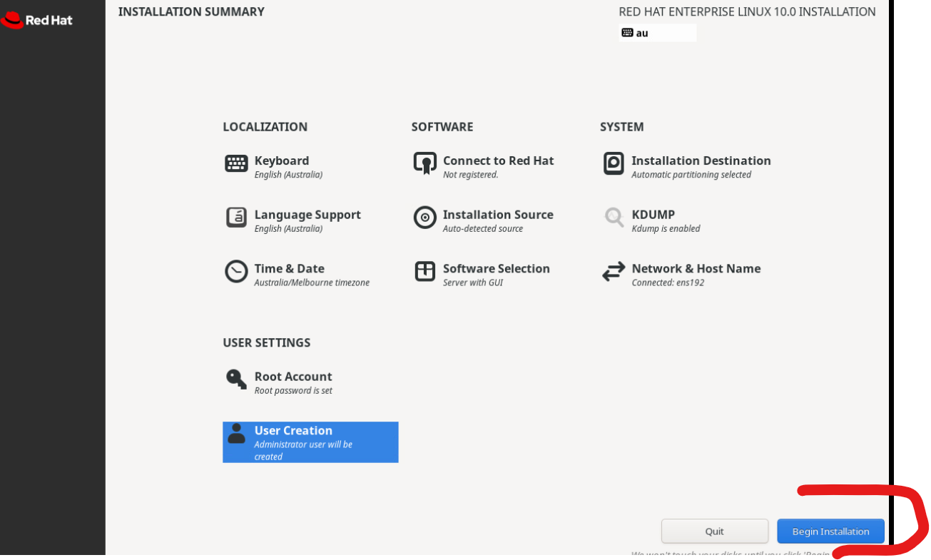Click the SOFTWARE section heading
This screenshot has height=560, width=931.
pyautogui.click(x=442, y=127)
